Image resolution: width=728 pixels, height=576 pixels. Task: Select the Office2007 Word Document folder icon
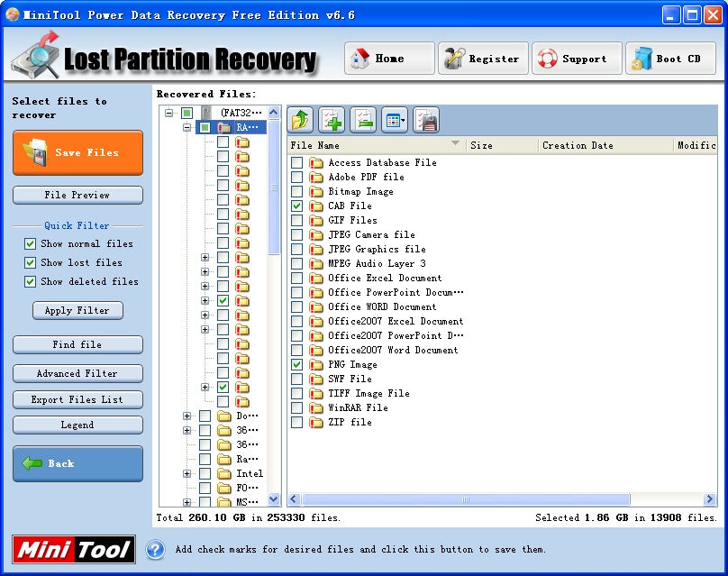(316, 350)
